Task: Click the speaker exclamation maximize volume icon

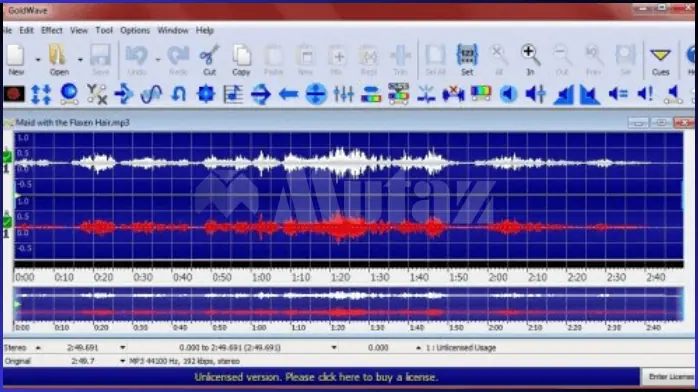Action: (x=645, y=94)
